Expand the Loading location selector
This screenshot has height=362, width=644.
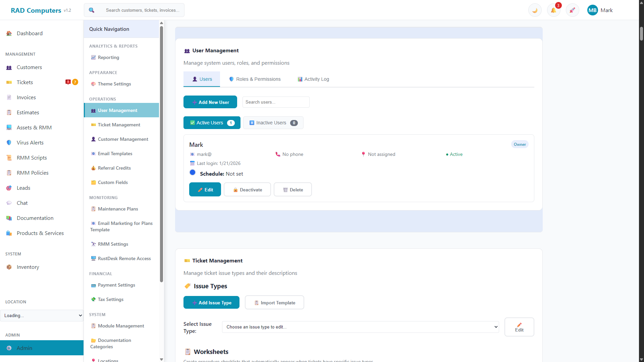coord(42,315)
